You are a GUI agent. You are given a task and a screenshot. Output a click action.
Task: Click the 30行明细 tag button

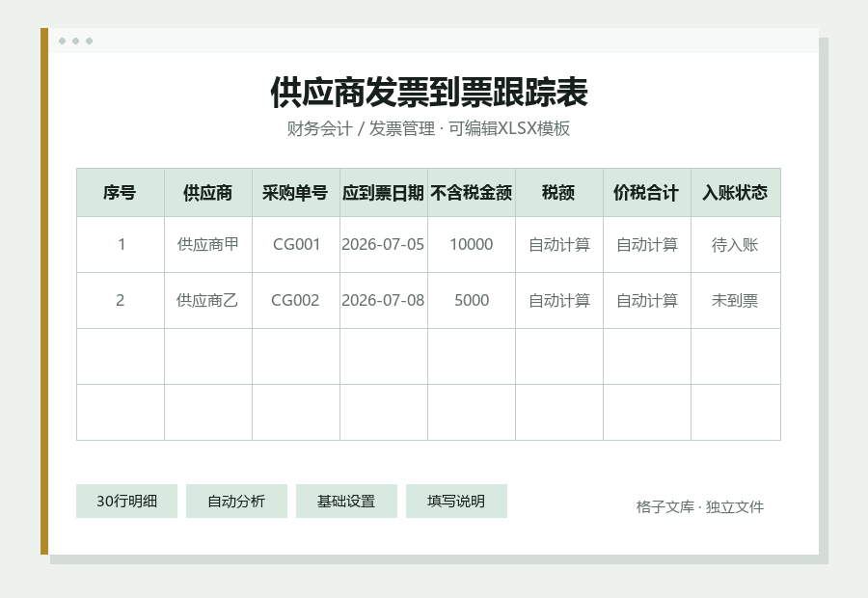126,502
